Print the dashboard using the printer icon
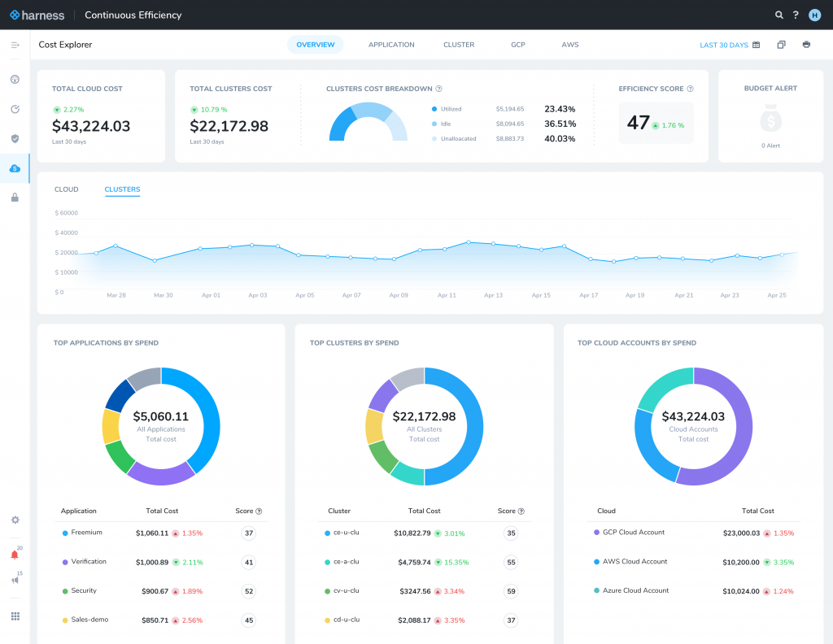The height and width of the screenshot is (644, 833). (806, 45)
